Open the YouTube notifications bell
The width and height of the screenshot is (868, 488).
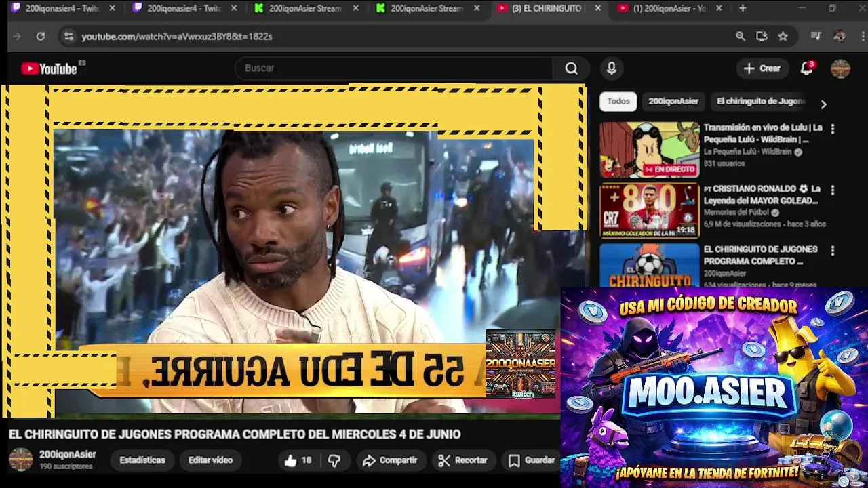(806, 68)
